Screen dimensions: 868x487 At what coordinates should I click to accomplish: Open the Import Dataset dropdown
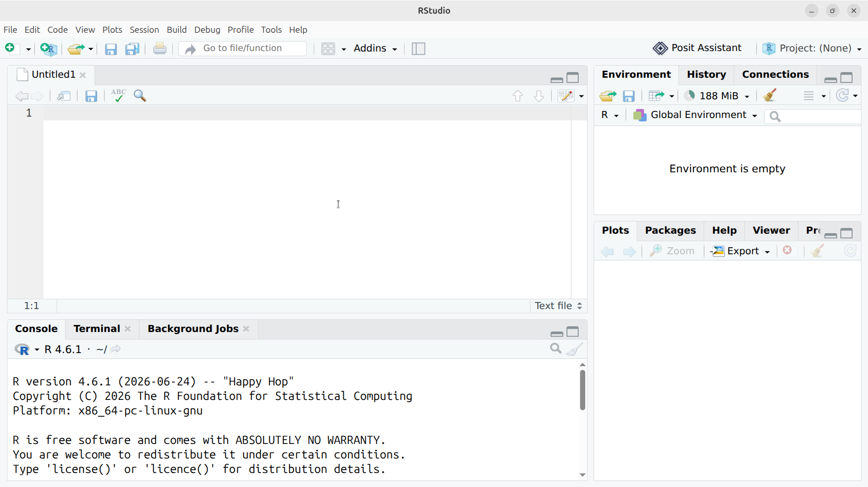661,96
